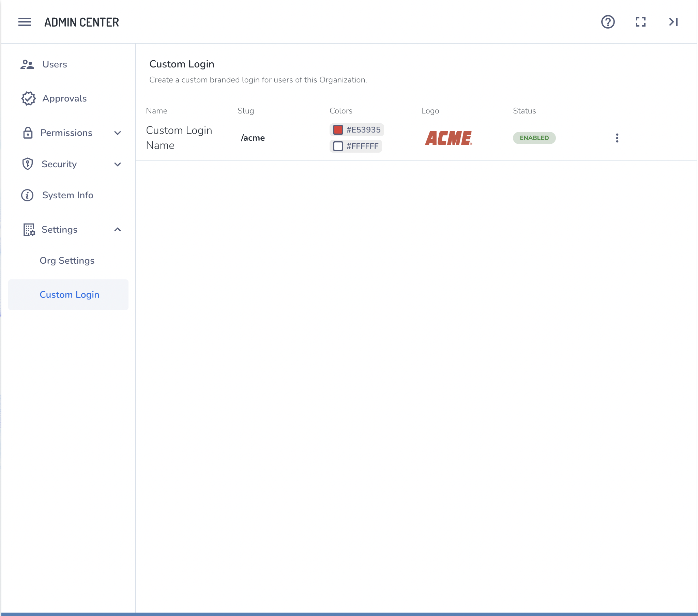
Task: Click the Users people icon
Action: [x=27, y=64]
